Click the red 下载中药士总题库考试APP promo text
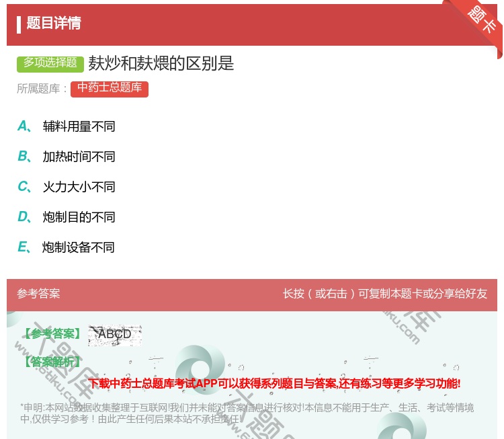The width and height of the screenshot is (504, 439). click(274, 383)
